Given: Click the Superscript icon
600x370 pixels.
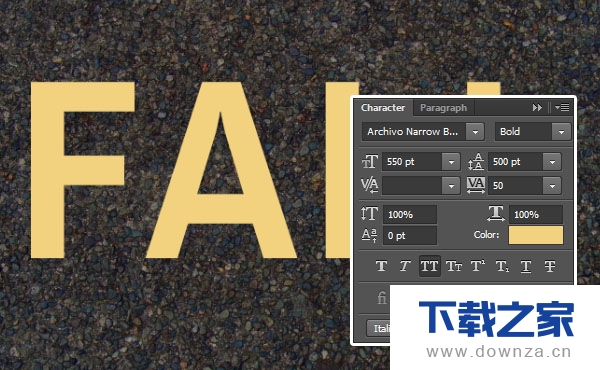Looking at the screenshot, I should pos(478,266).
